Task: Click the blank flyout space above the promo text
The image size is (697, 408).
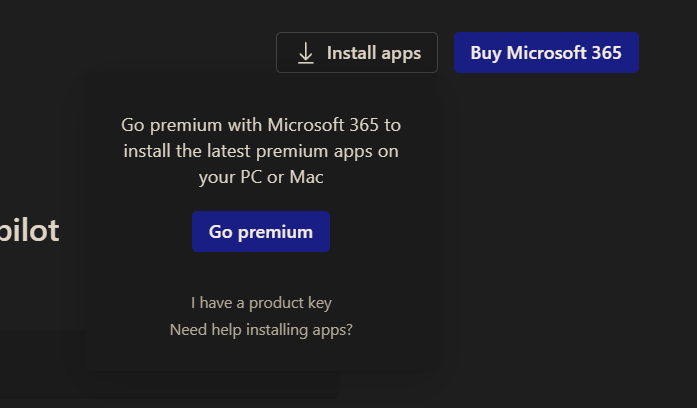Action: (x=261, y=93)
